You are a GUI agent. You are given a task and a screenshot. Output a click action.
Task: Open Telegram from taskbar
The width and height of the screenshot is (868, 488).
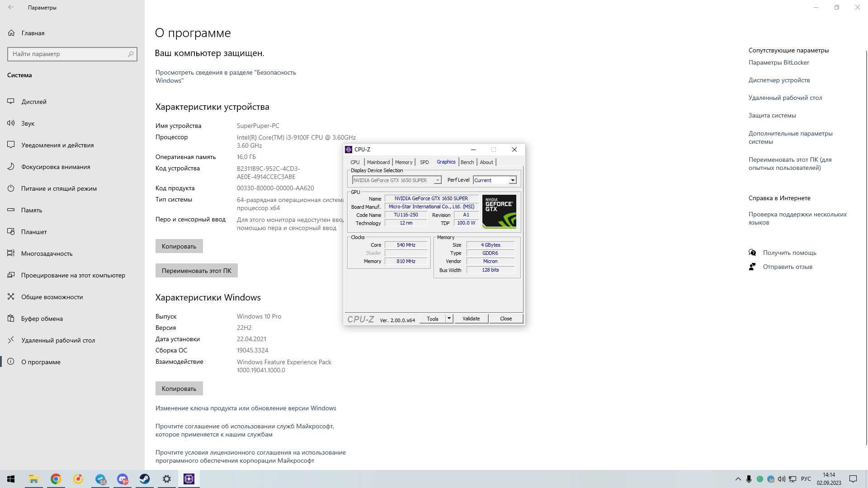(x=100, y=479)
